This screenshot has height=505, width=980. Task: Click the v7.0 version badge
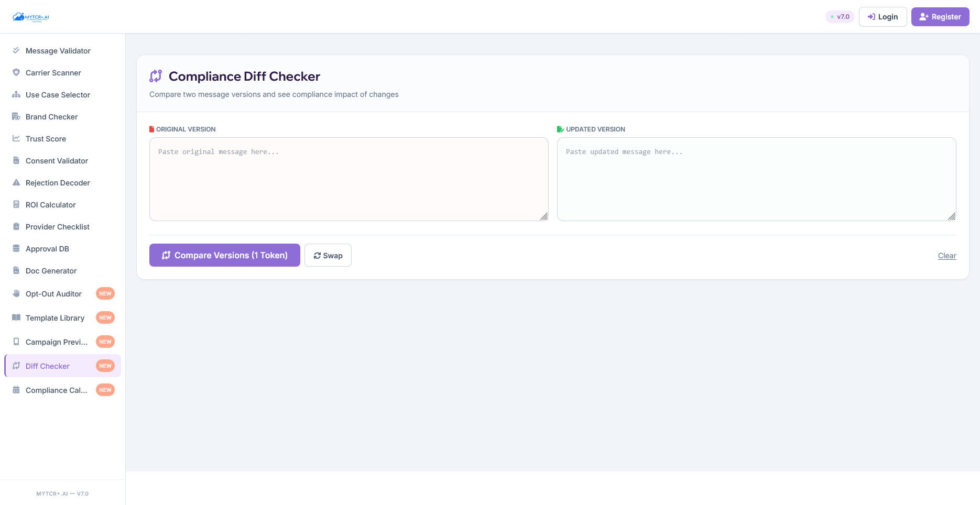pyautogui.click(x=840, y=16)
